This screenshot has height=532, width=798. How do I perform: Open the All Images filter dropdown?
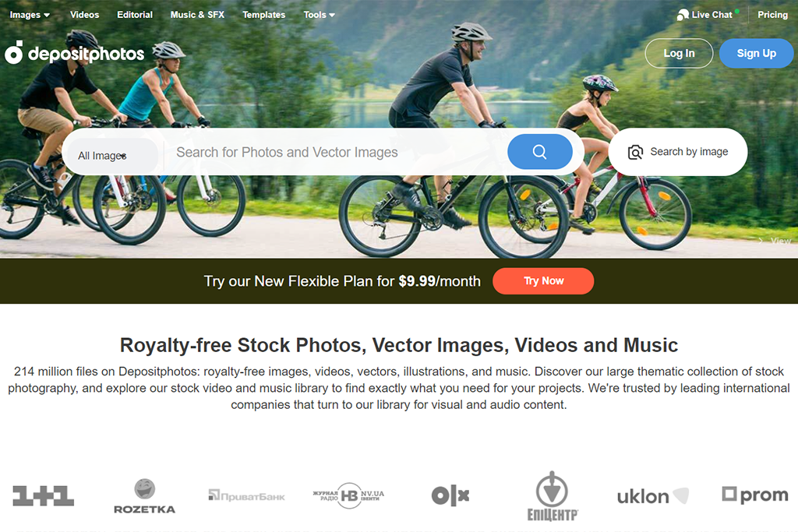click(x=110, y=156)
